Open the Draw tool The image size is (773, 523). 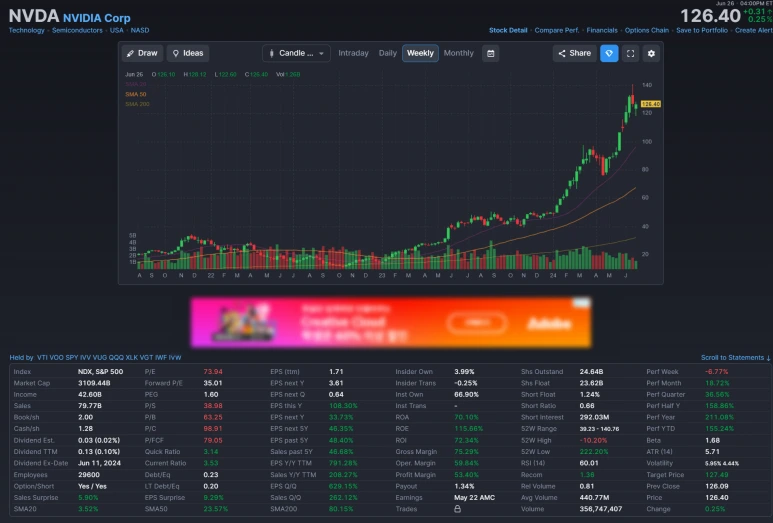pos(142,53)
